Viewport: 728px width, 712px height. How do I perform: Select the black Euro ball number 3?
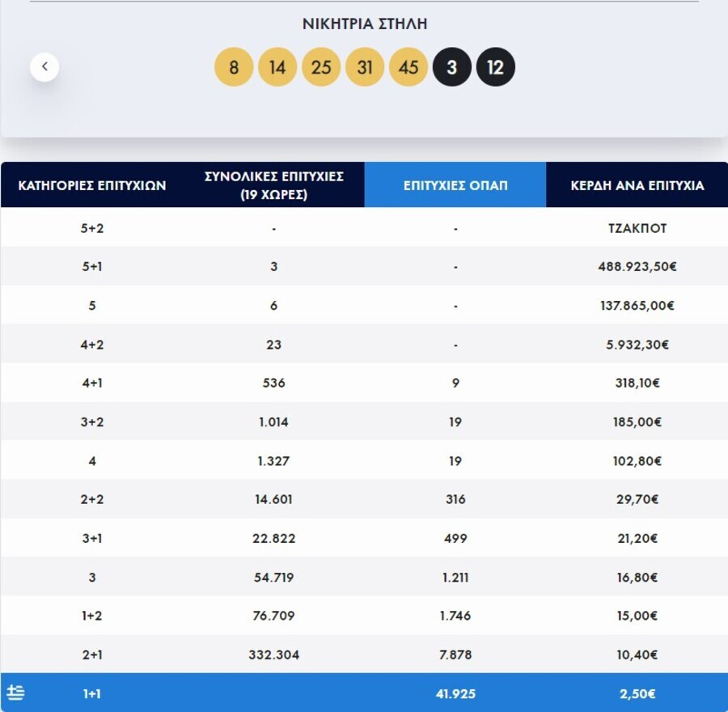coord(451,67)
